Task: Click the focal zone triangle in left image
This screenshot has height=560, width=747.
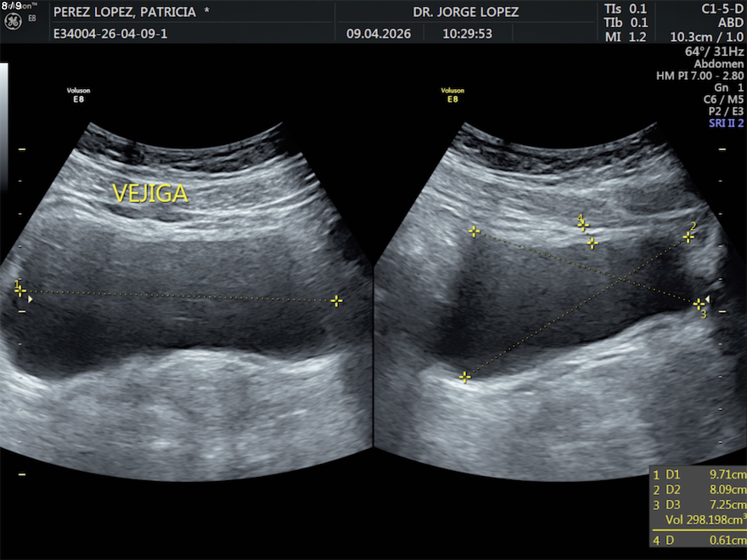Action: click(30, 300)
